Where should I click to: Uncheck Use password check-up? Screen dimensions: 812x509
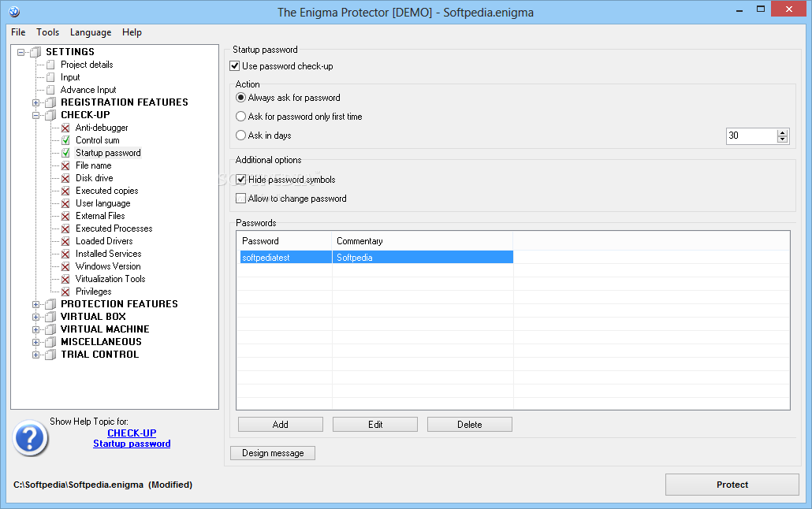point(235,65)
